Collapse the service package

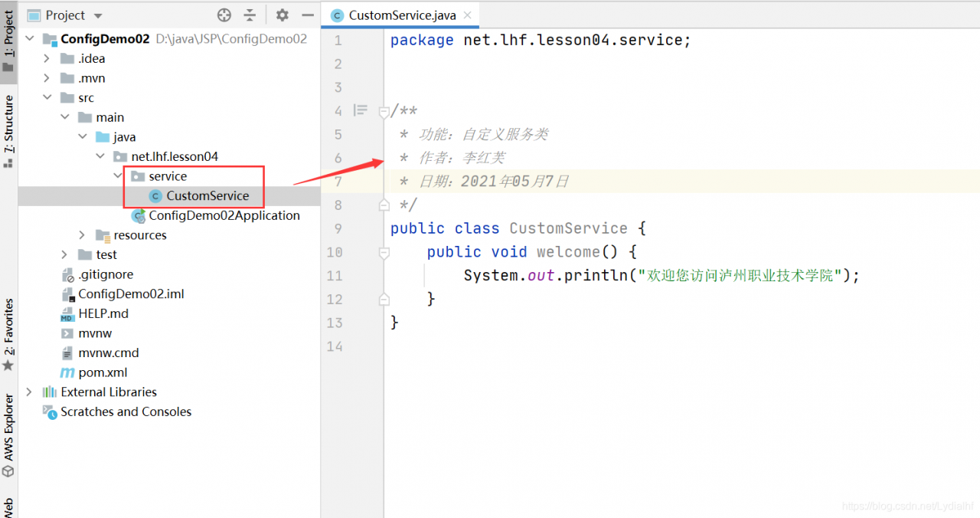(118, 176)
